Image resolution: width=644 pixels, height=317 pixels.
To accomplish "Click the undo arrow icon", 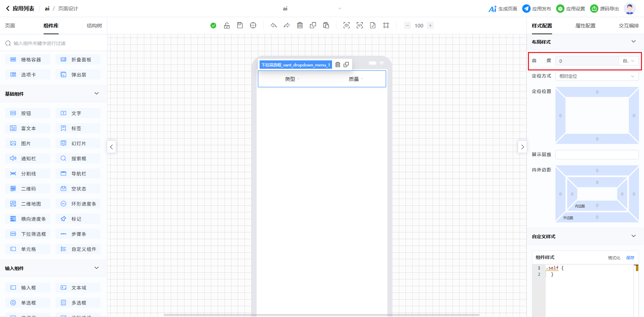I will click(274, 25).
